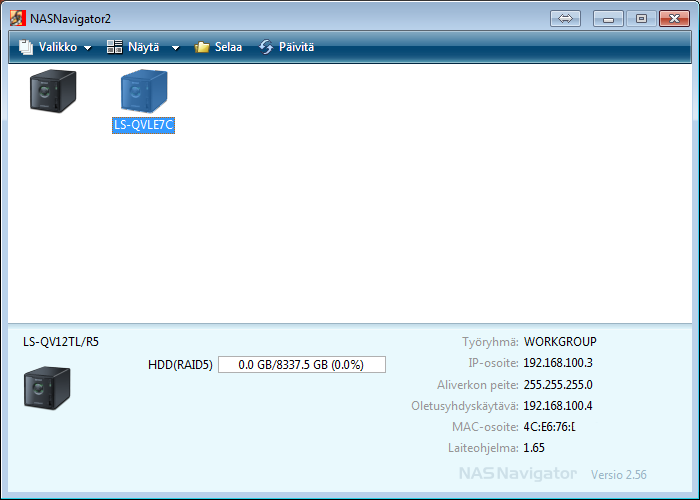The height and width of the screenshot is (500, 700).
Task: Expand the Valikko dropdown arrow
Action: click(88, 48)
